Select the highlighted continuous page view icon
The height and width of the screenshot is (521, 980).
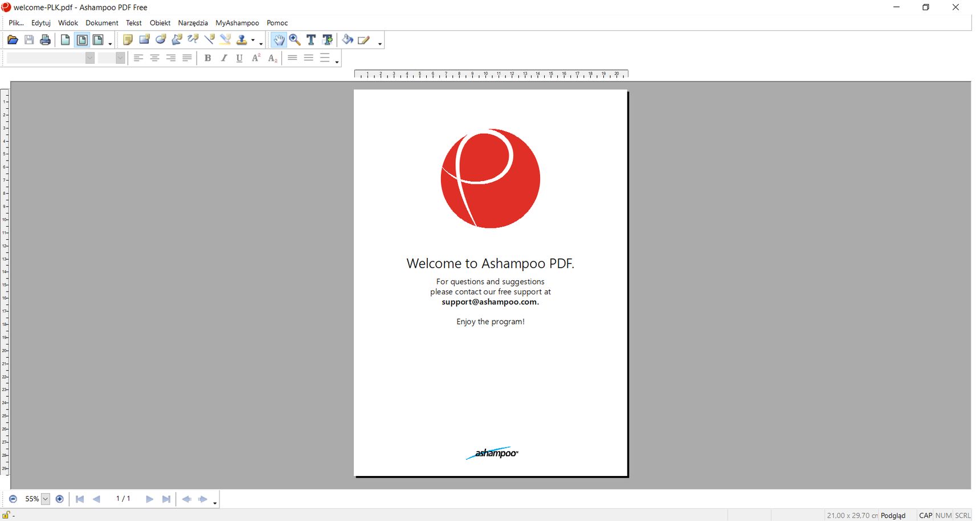(82, 40)
